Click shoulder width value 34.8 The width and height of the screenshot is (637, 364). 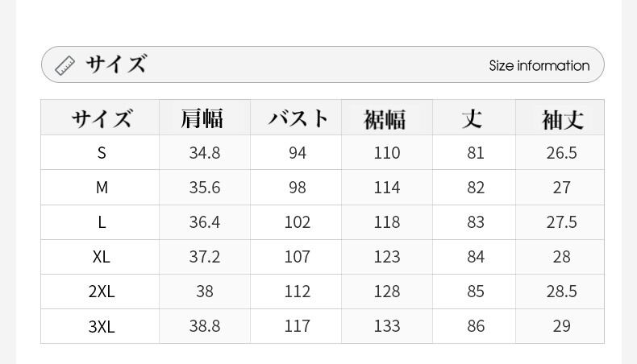205,153
